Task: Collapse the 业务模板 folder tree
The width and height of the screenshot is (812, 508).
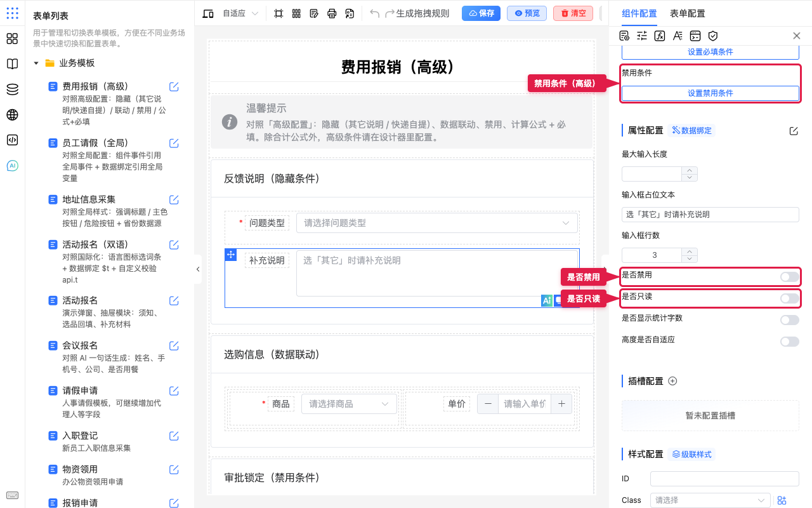Action: (36, 63)
